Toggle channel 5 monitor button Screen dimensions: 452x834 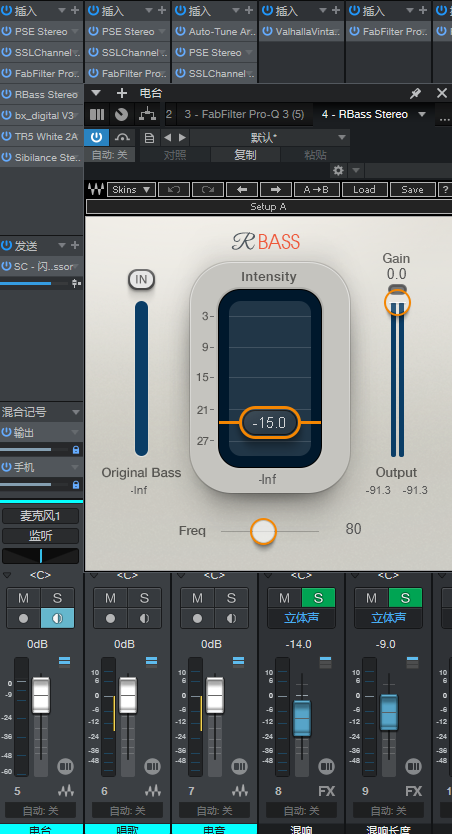tap(57, 618)
